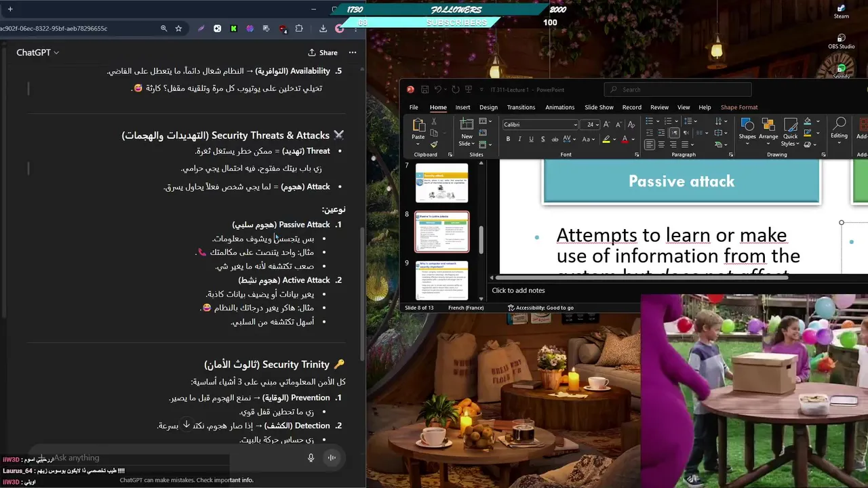
Task: Click Accessibility: Good to go status
Action: 540,308
